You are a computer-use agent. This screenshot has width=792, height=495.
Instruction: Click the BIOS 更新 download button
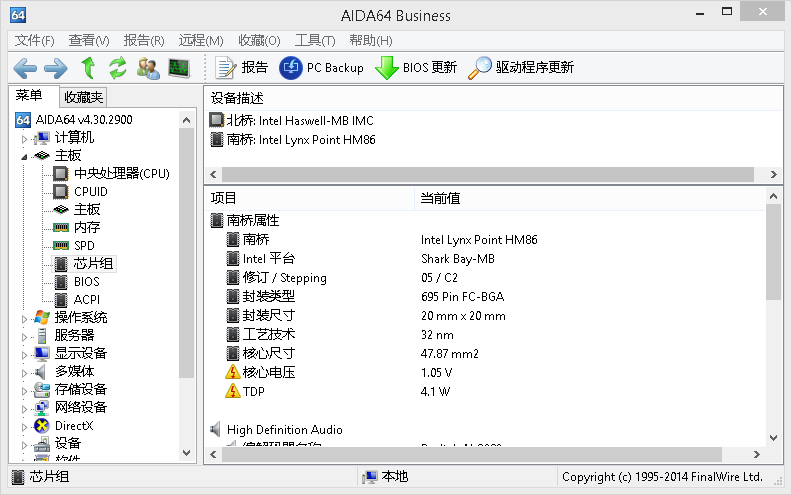[415, 68]
